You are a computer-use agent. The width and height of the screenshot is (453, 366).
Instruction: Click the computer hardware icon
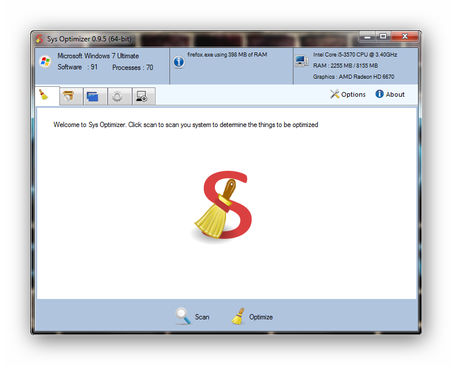pyautogui.click(x=301, y=61)
